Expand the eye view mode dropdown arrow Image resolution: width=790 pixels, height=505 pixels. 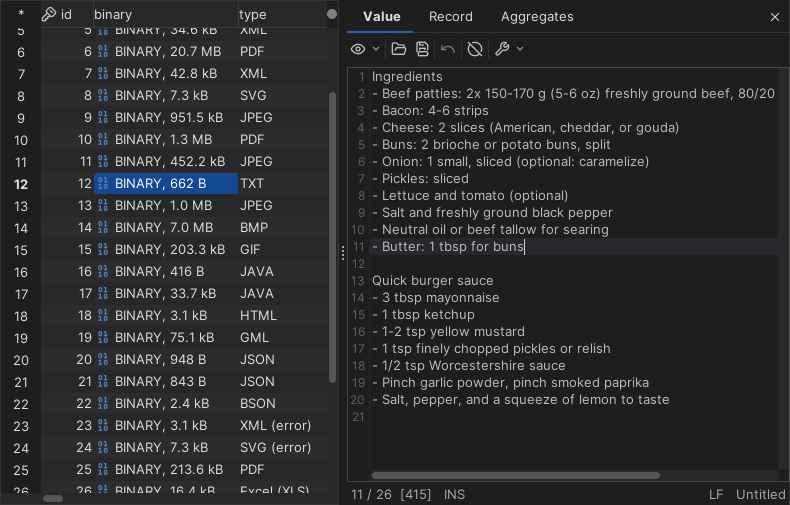pyautogui.click(x=376, y=49)
